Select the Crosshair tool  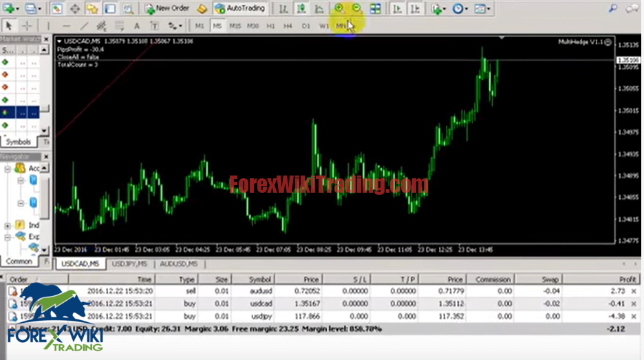pos(27,26)
